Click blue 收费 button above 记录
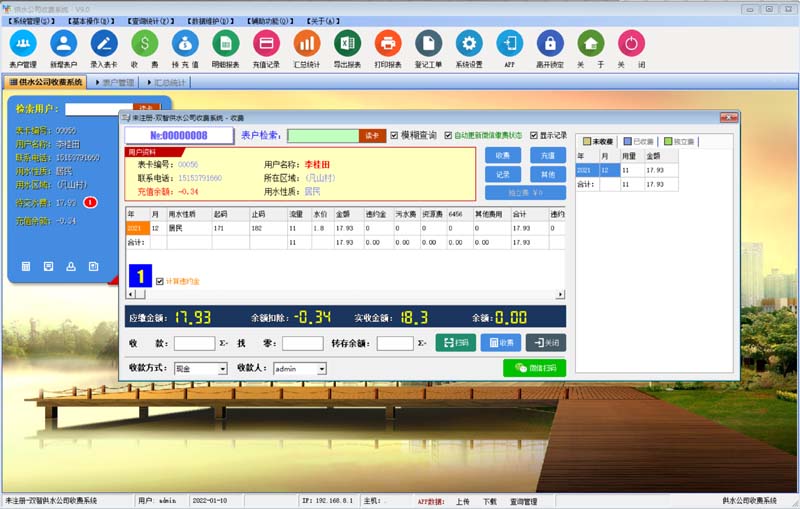 503,156
